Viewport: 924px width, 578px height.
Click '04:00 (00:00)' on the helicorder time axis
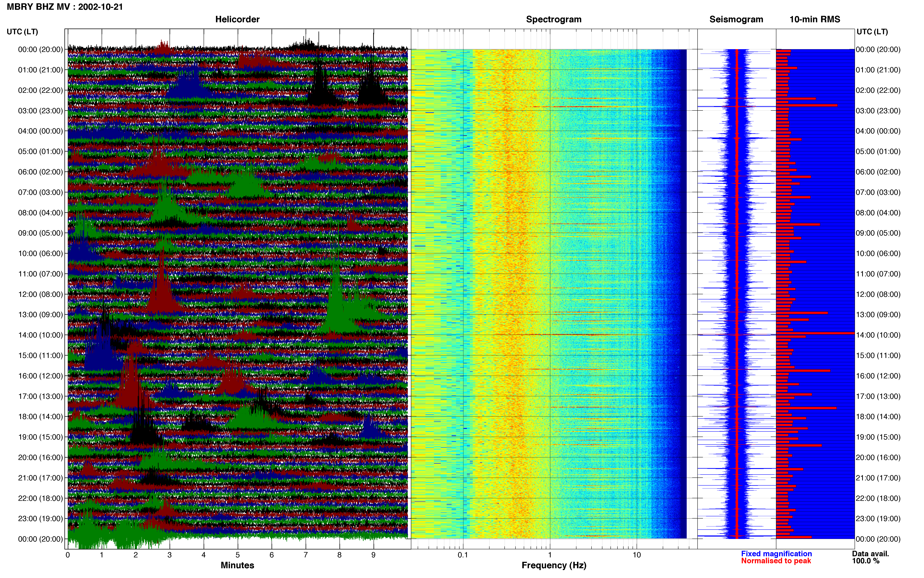tap(41, 131)
